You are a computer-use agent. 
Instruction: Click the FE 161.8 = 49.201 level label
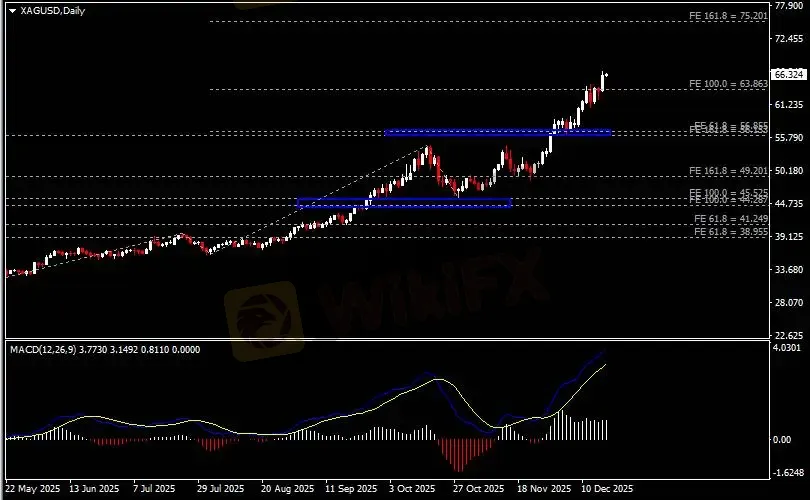pos(728,171)
